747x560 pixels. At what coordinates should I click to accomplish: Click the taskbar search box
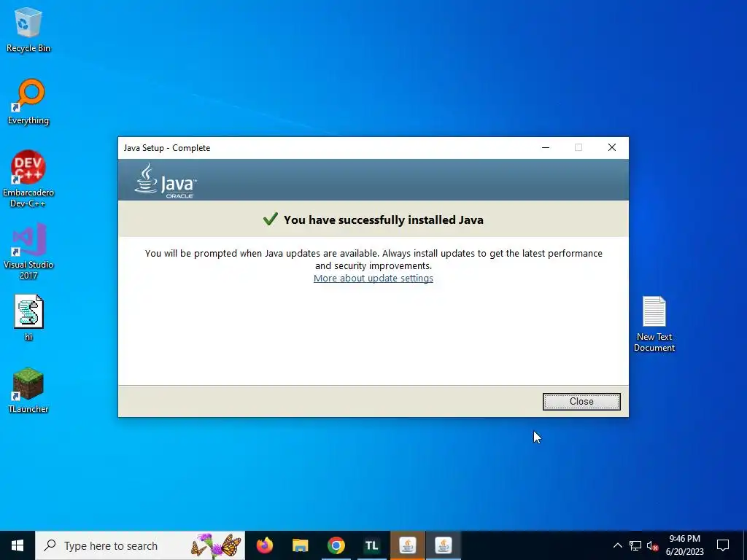[x=140, y=545]
